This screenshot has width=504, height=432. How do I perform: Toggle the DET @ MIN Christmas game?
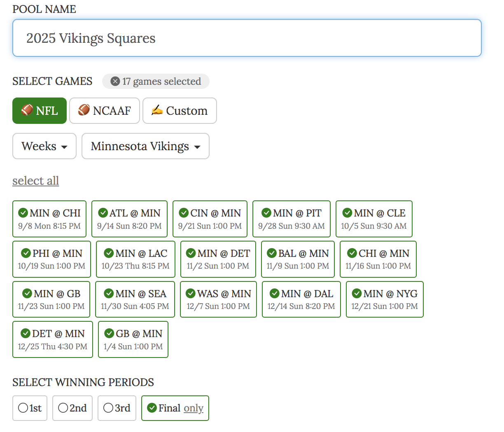(53, 339)
